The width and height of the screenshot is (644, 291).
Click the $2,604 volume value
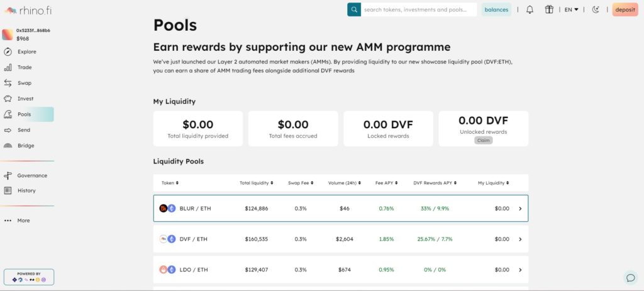click(344, 239)
